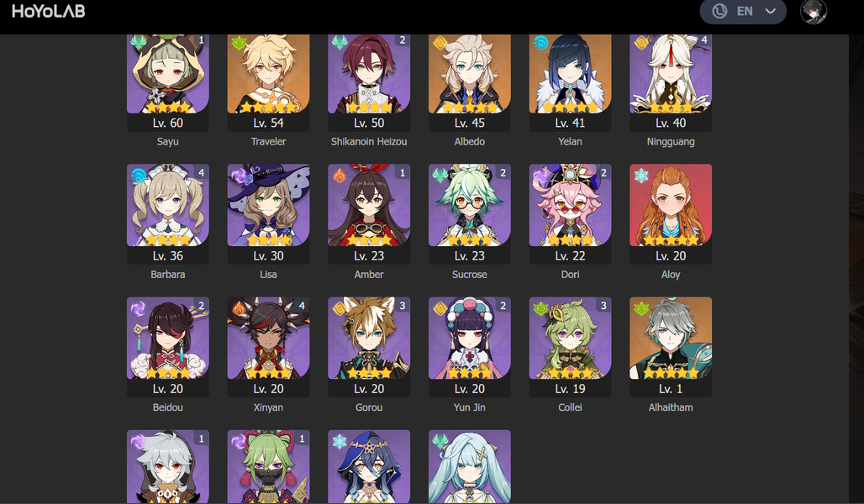The width and height of the screenshot is (864, 504).
Task: Click Aloy's Cryo element icon
Action: tap(641, 176)
